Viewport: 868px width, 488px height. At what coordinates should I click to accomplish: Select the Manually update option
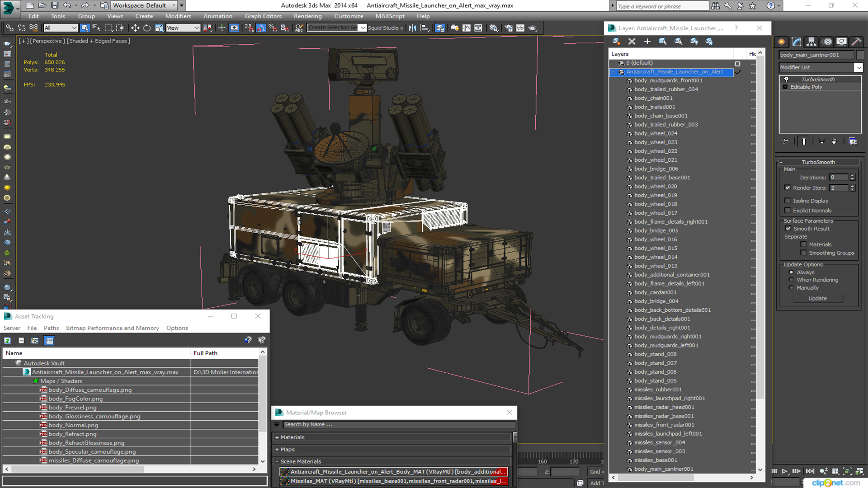791,288
